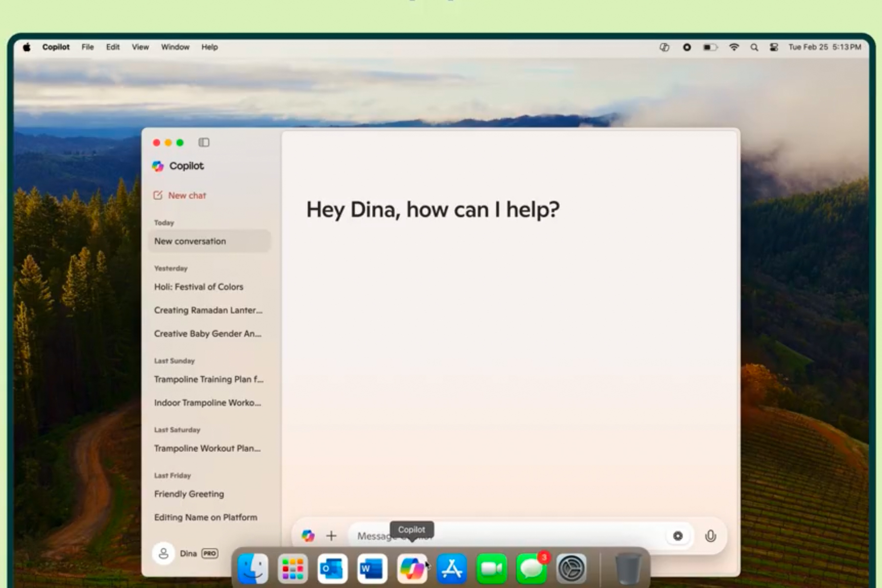The width and height of the screenshot is (882, 588).
Task: Open the File menu
Action: pos(88,47)
